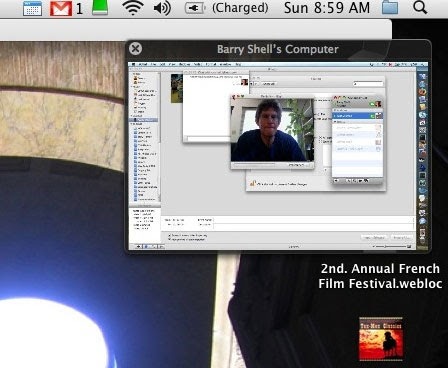
Task: Open the "Sun 8:59 AM" clock menu
Action: (x=327, y=8)
